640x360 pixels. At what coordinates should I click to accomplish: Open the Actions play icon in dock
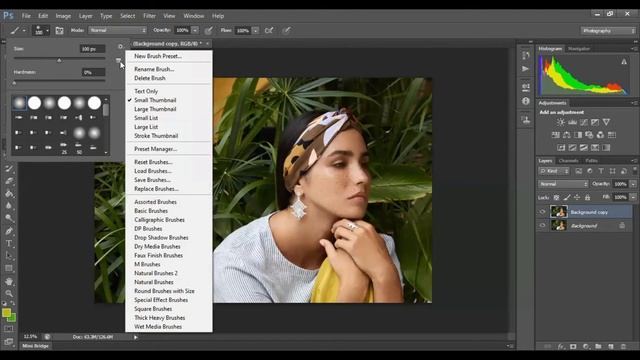coord(526,69)
